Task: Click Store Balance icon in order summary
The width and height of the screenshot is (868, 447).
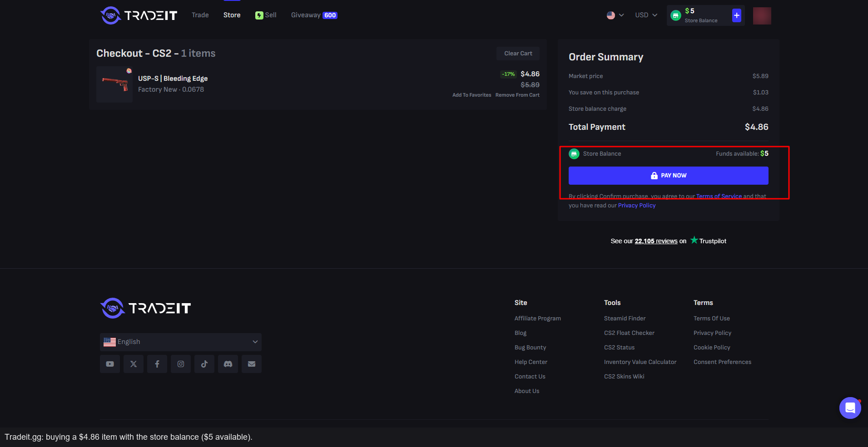Action: click(x=574, y=154)
